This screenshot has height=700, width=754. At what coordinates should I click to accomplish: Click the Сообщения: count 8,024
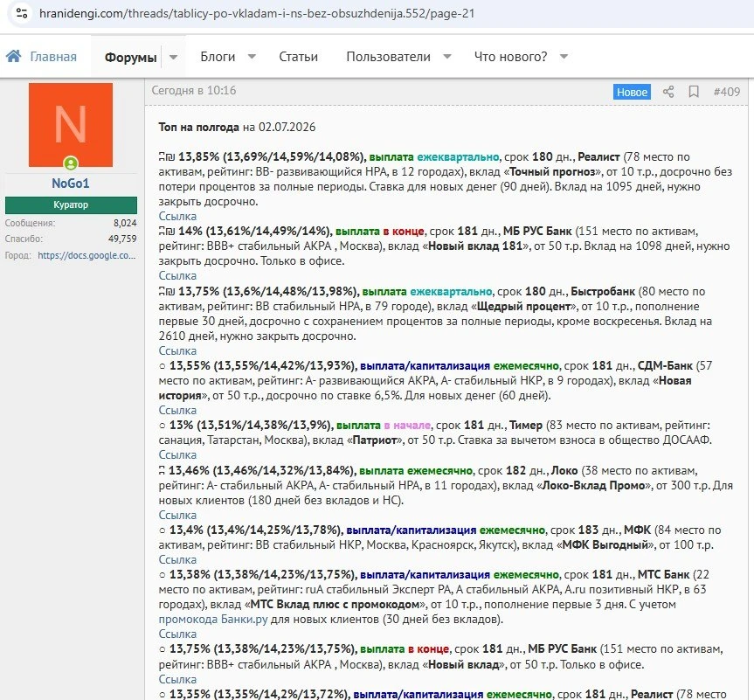tap(125, 223)
